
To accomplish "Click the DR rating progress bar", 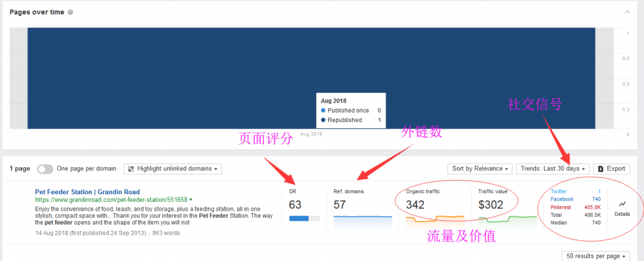I will coord(304,219).
